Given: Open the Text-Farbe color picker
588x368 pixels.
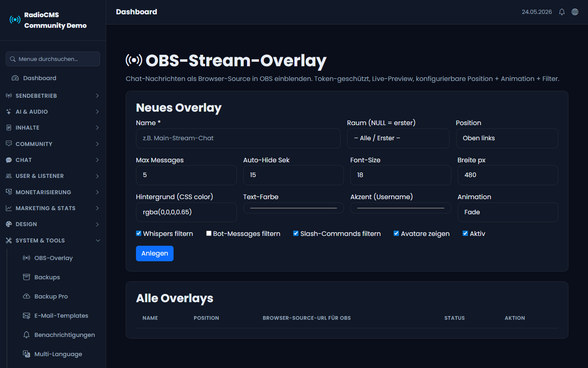Looking at the screenshot, I should 294,208.
